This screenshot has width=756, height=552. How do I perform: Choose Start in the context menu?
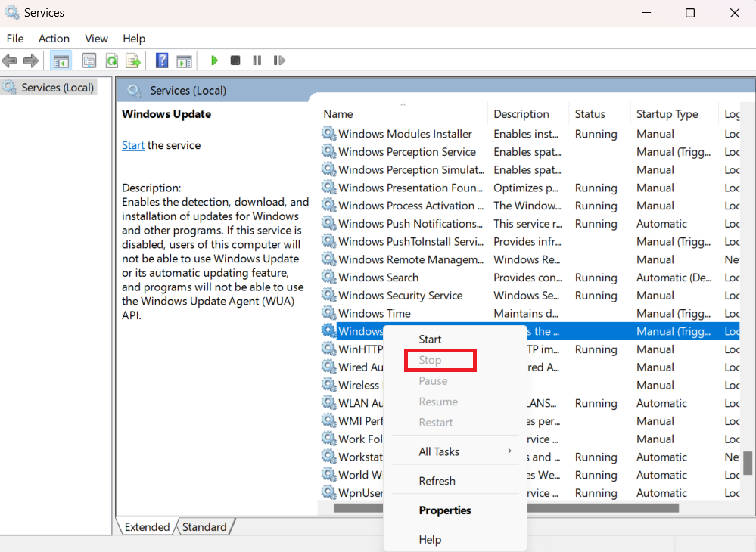(x=430, y=340)
